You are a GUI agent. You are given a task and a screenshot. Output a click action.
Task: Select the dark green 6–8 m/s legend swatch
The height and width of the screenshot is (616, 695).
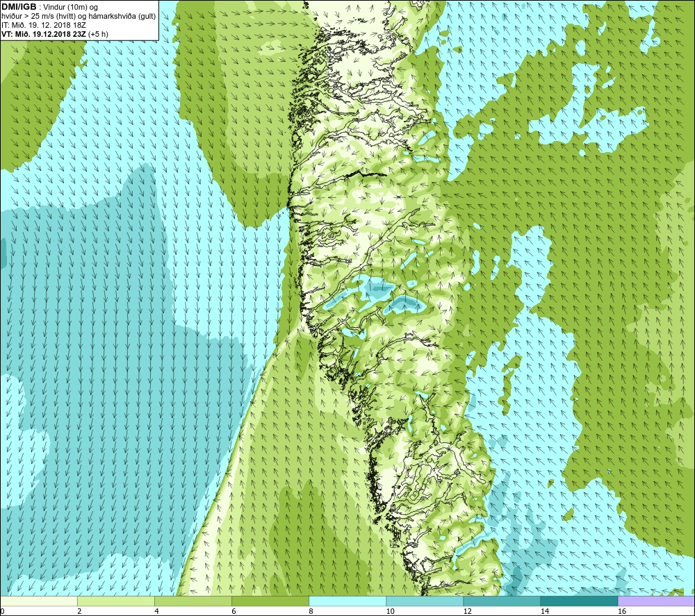(270, 601)
